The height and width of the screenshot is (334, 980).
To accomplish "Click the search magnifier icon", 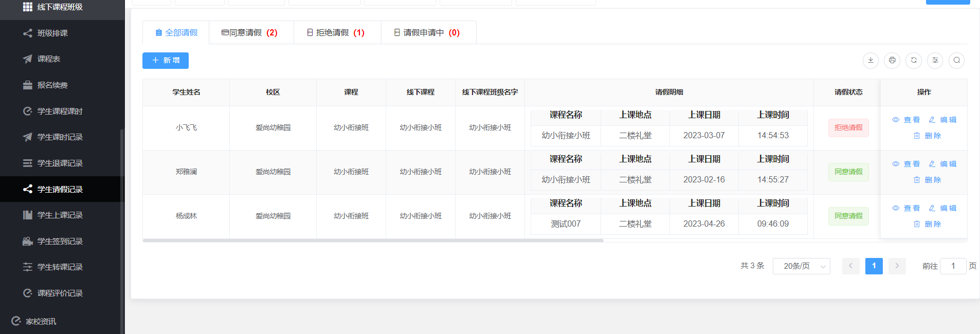I will point(957,60).
